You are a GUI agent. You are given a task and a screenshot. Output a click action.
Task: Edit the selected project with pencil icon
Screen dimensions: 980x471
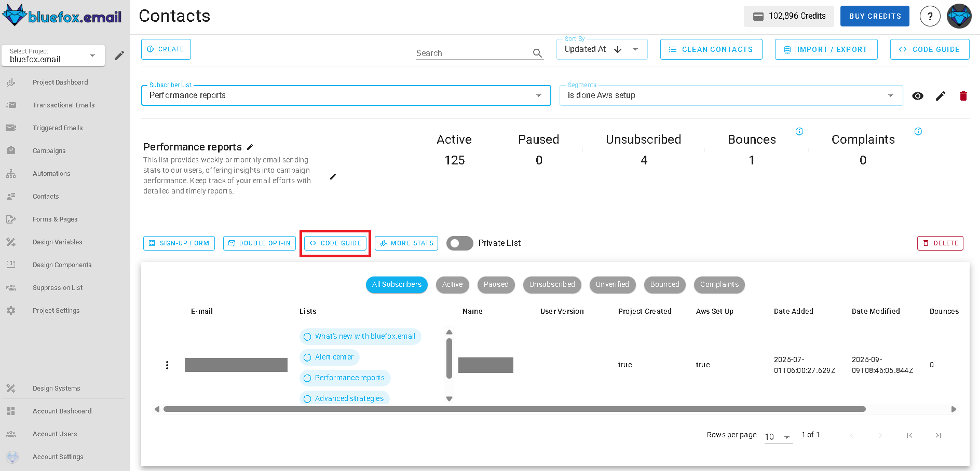pyautogui.click(x=119, y=56)
